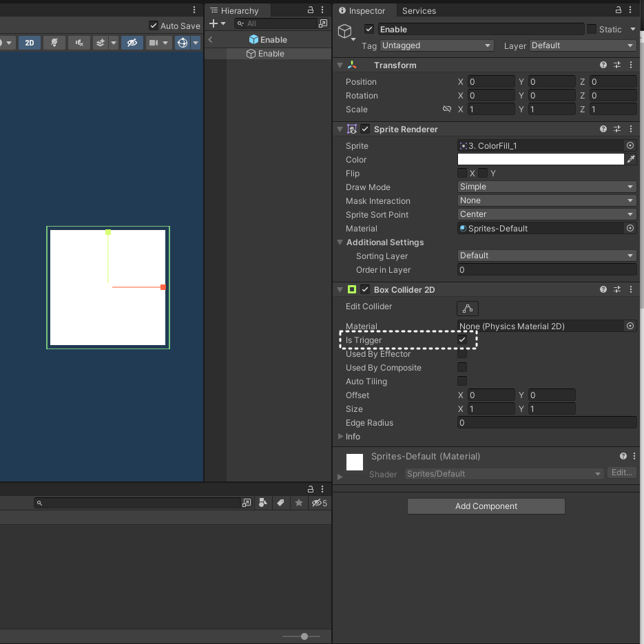
Task: Click the Hierarchy search field
Action: [x=276, y=24]
